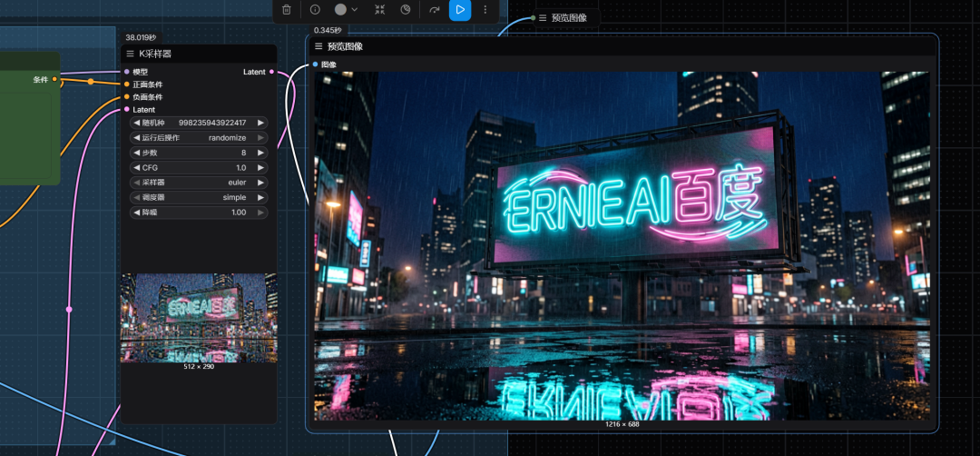The height and width of the screenshot is (456, 980).
Task: Collapse the node with the inward-arrows icon
Action: coord(379,9)
